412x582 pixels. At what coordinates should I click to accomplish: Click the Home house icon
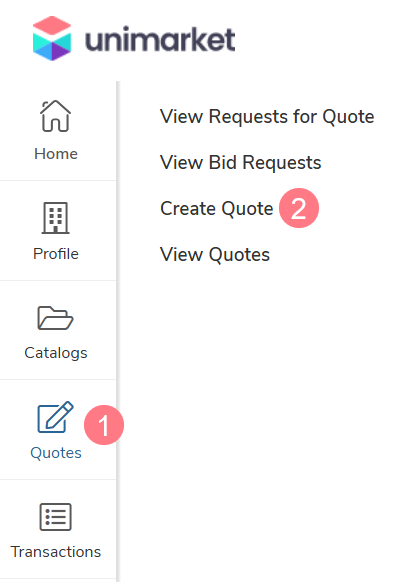55,116
